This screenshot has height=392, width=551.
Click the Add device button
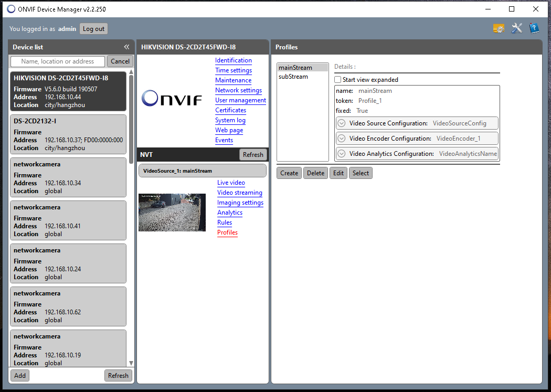coord(20,376)
